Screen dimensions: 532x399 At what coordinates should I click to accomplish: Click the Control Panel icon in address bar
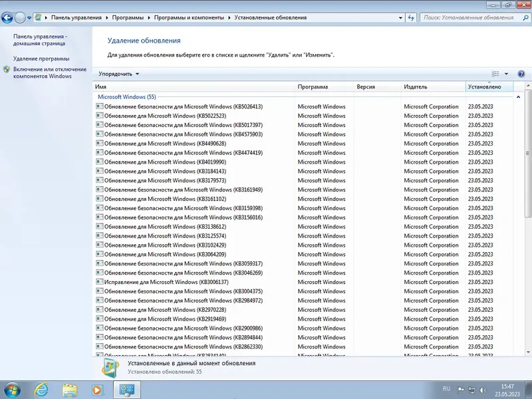[38, 18]
